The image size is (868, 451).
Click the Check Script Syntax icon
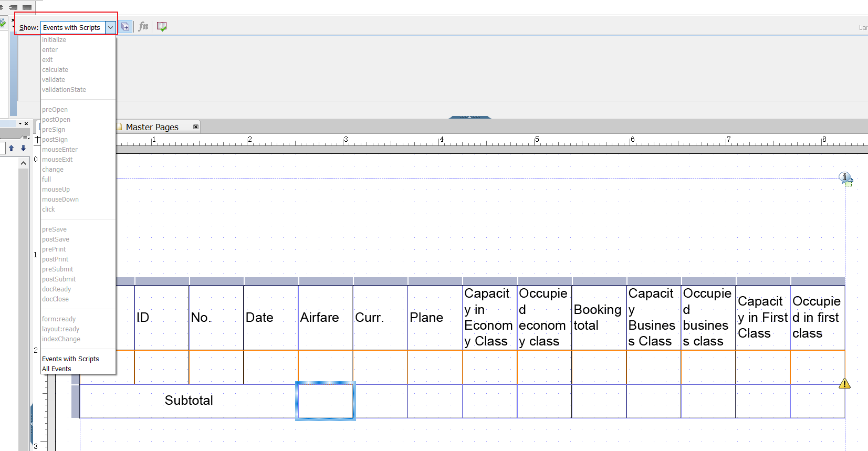click(x=162, y=27)
